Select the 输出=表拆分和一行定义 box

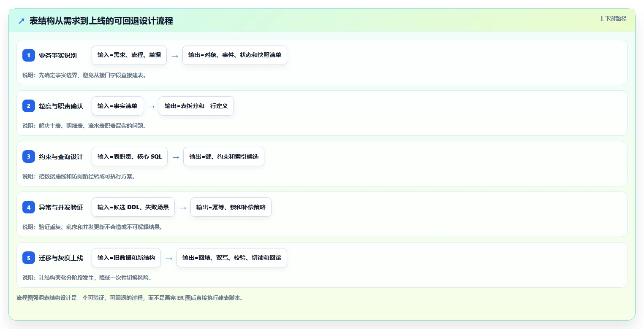point(196,106)
